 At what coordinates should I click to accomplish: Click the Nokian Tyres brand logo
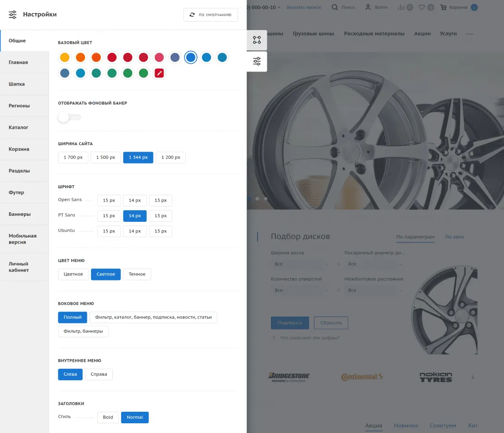(436, 377)
